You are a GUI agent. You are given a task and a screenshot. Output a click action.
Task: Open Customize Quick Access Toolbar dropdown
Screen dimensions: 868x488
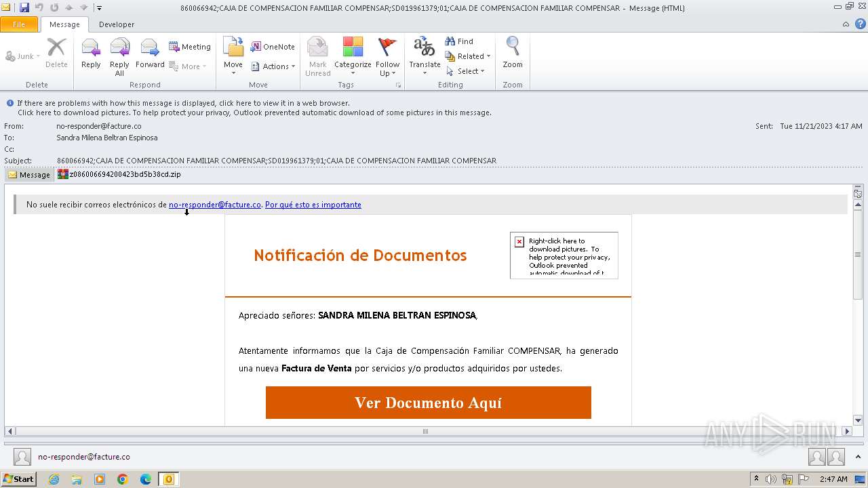pos(99,8)
